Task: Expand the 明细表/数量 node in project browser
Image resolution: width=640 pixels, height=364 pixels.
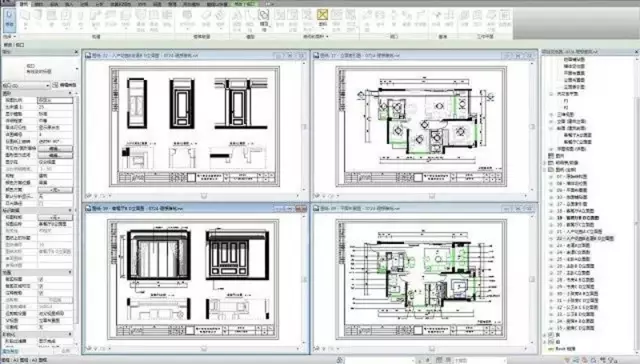Action: point(545,163)
